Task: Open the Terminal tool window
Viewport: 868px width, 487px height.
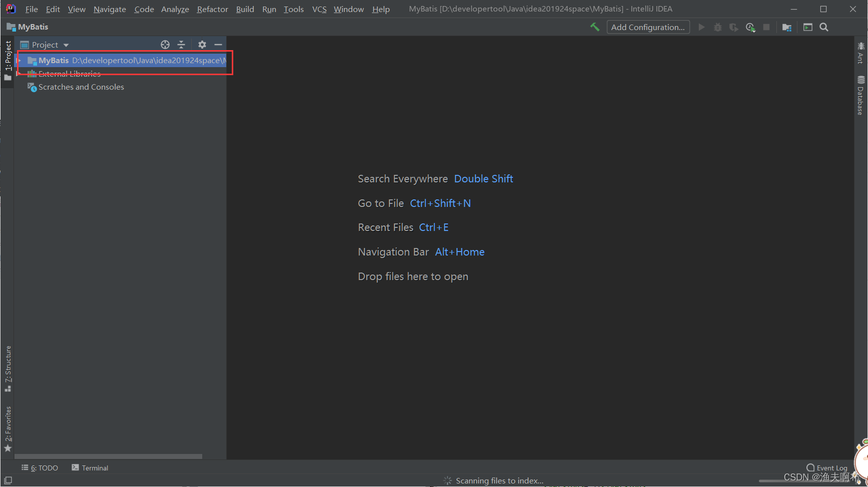Action: pos(90,468)
